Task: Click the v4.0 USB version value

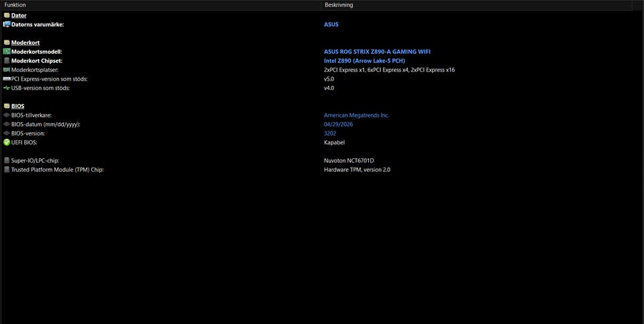Action: [329, 87]
